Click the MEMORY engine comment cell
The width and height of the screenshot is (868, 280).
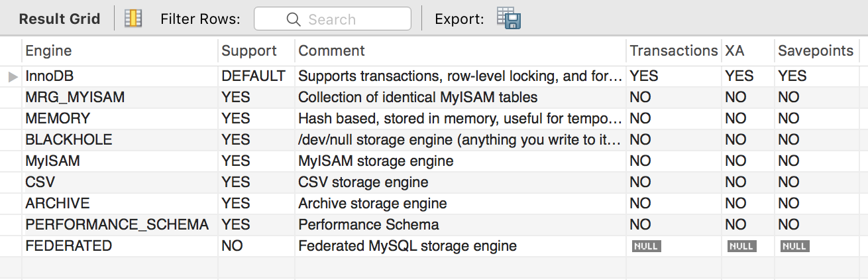(x=461, y=119)
